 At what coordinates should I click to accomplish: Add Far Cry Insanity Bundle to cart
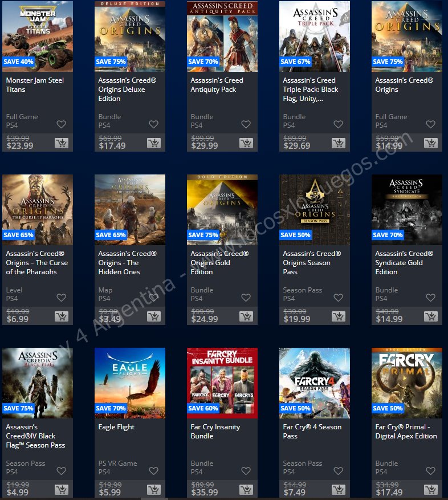(x=246, y=490)
